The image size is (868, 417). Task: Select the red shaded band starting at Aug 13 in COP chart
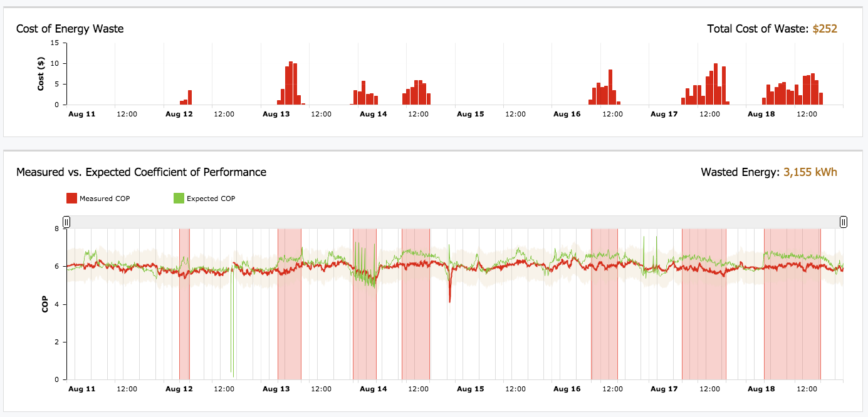pos(290,304)
